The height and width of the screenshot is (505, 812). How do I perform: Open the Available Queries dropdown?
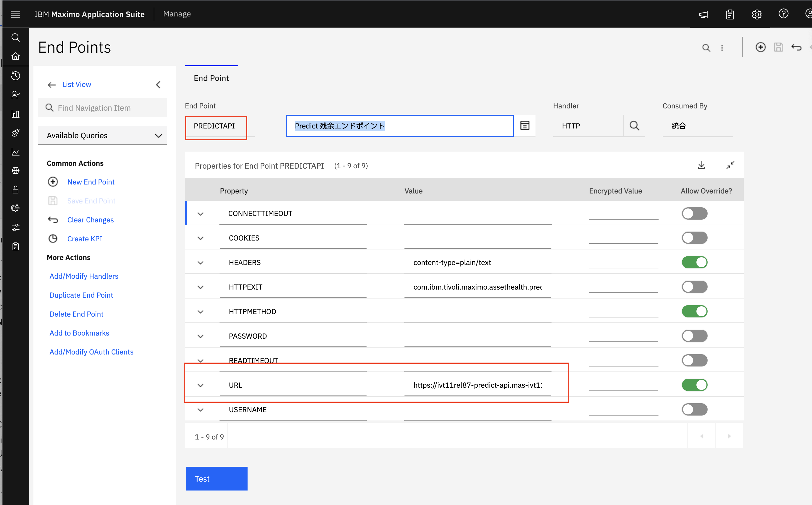tap(102, 135)
